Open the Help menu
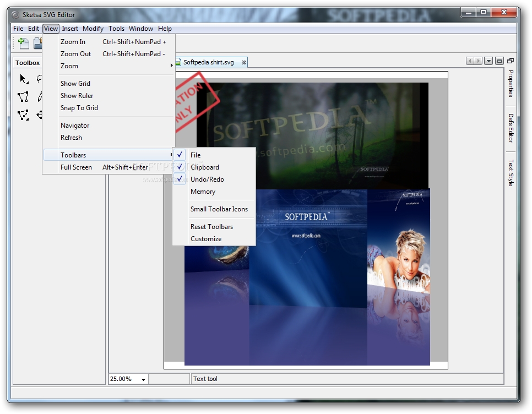532x414 pixels. 165,29
